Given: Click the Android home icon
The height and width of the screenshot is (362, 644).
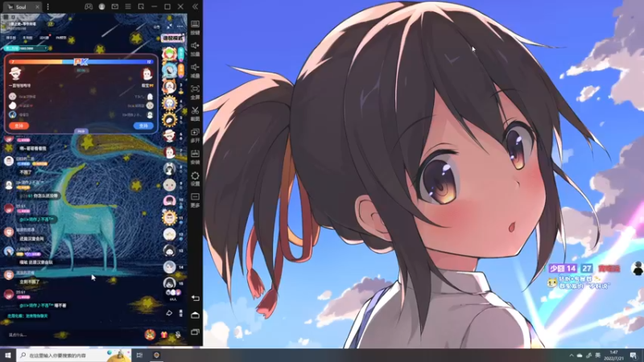Looking at the screenshot, I should pyautogui.click(x=196, y=315).
